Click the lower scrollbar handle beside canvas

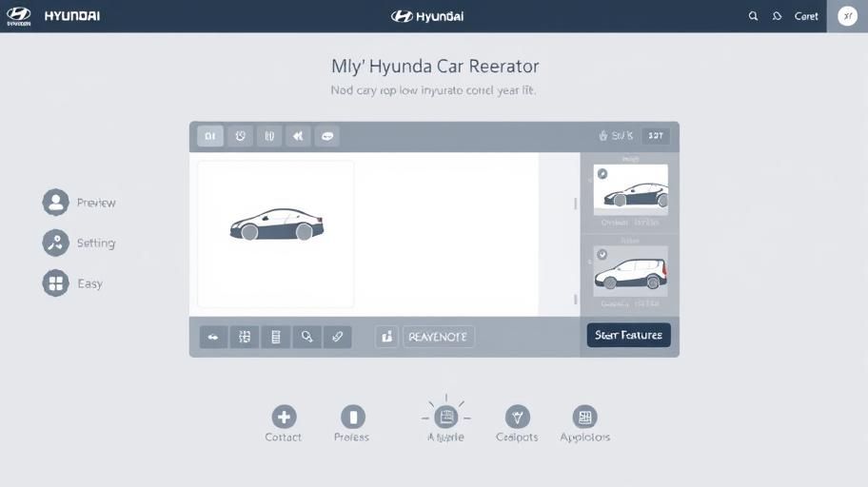point(576,300)
